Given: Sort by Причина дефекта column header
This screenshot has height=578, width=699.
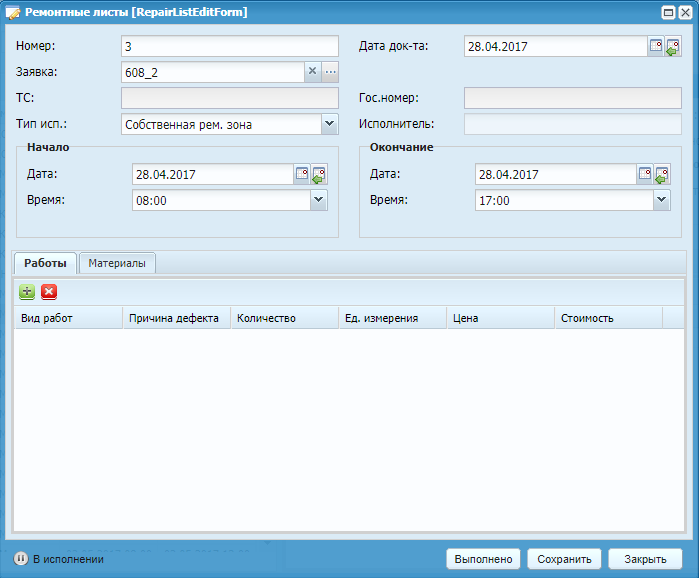Looking at the screenshot, I should tap(177, 318).
